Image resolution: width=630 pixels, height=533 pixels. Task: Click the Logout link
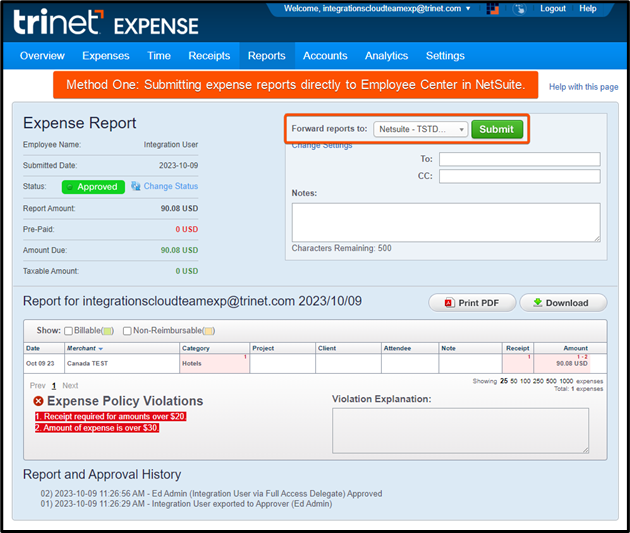(552, 8)
